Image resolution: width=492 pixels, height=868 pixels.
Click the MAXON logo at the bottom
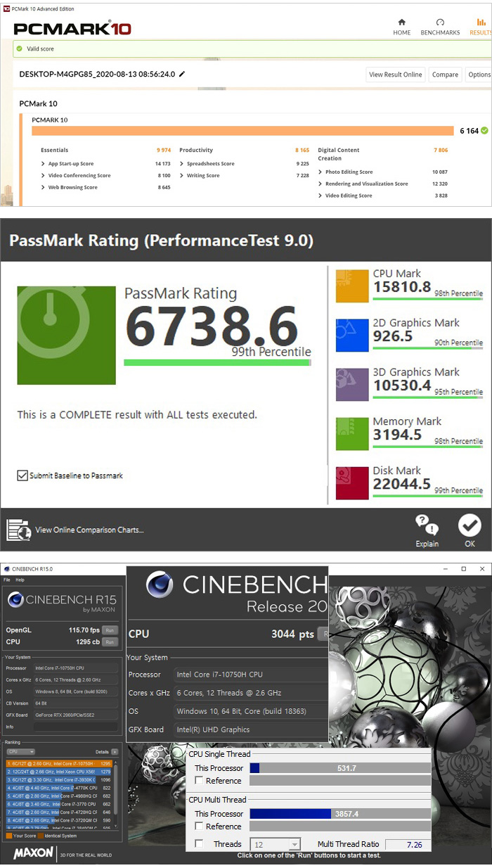coord(33,853)
